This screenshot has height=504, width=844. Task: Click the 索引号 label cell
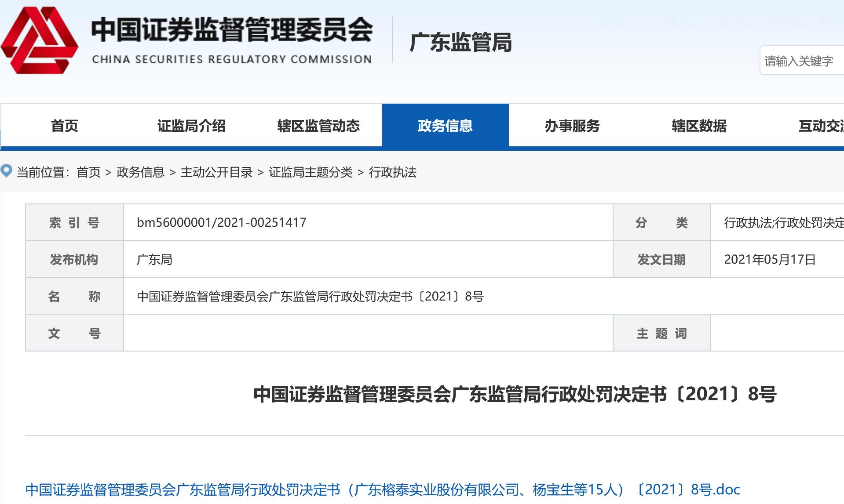click(x=74, y=222)
